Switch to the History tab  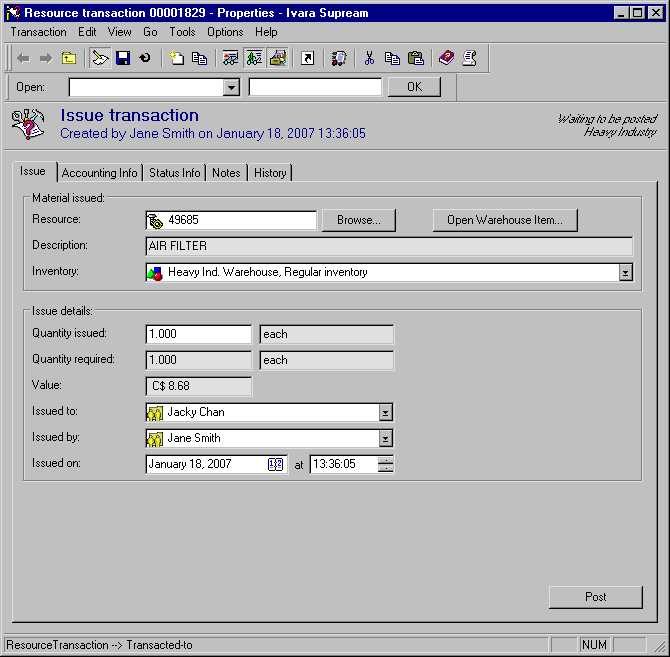point(270,173)
